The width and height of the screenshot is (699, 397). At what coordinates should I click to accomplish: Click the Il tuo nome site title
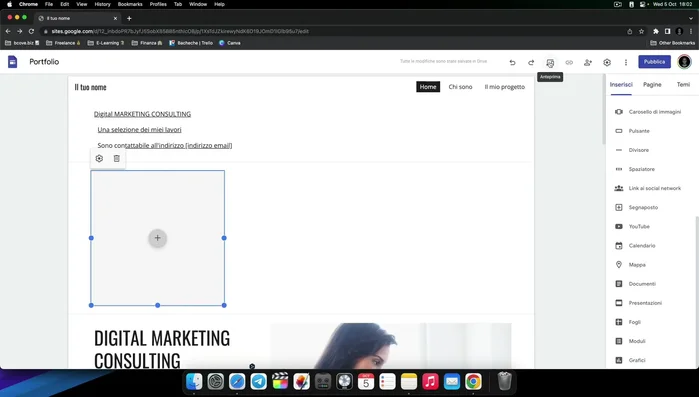tap(90, 87)
